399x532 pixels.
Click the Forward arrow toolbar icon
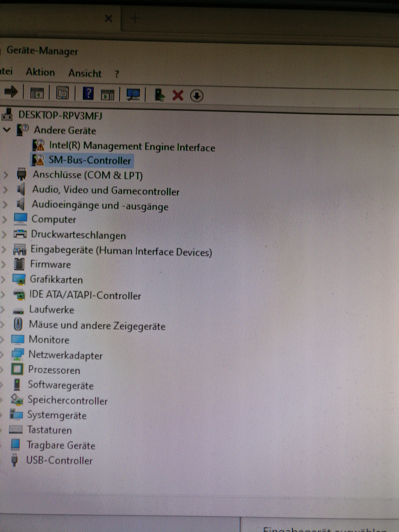[x=11, y=92]
